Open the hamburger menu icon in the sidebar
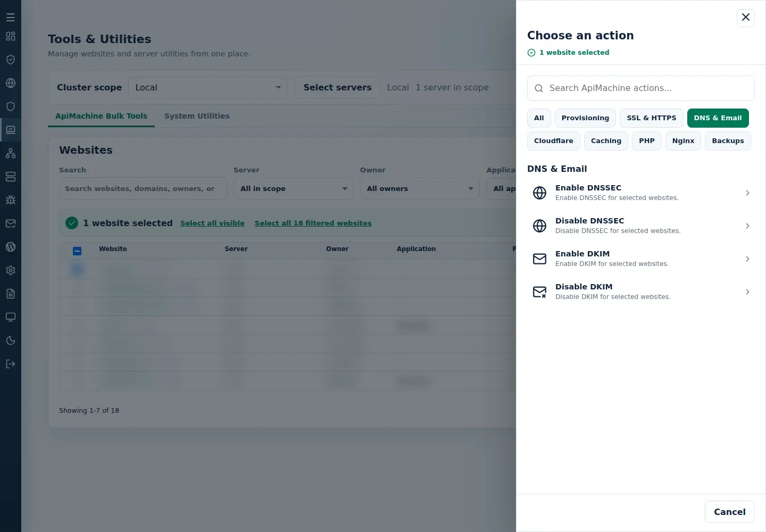 tap(11, 17)
